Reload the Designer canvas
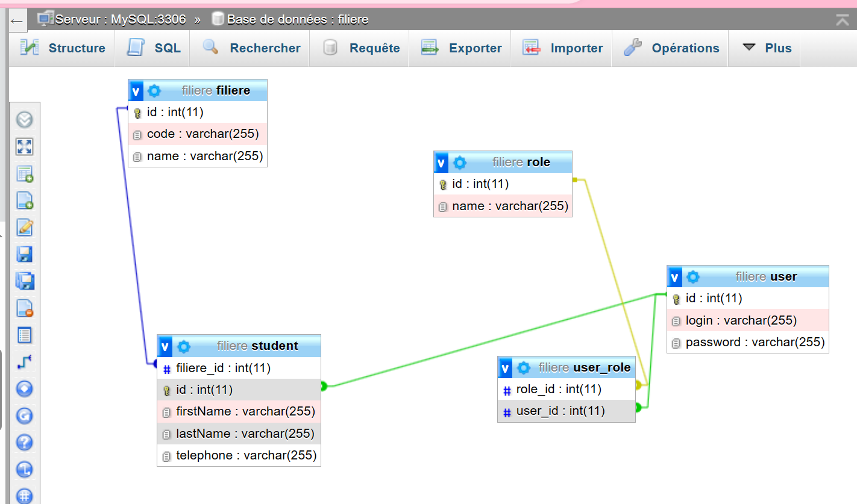 pos(24,415)
